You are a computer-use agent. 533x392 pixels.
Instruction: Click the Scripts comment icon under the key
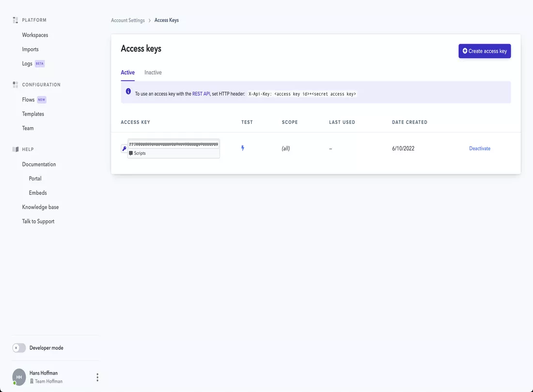[131, 153]
